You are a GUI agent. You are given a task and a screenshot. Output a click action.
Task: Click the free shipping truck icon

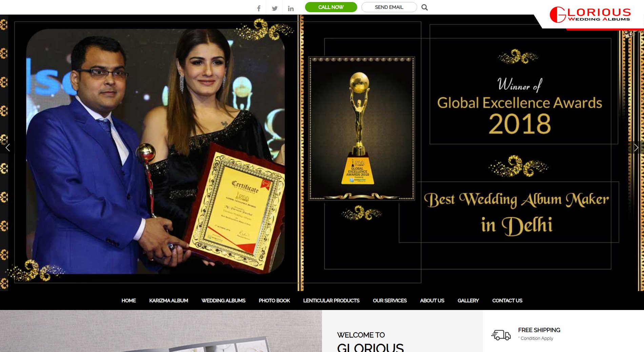(501, 335)
